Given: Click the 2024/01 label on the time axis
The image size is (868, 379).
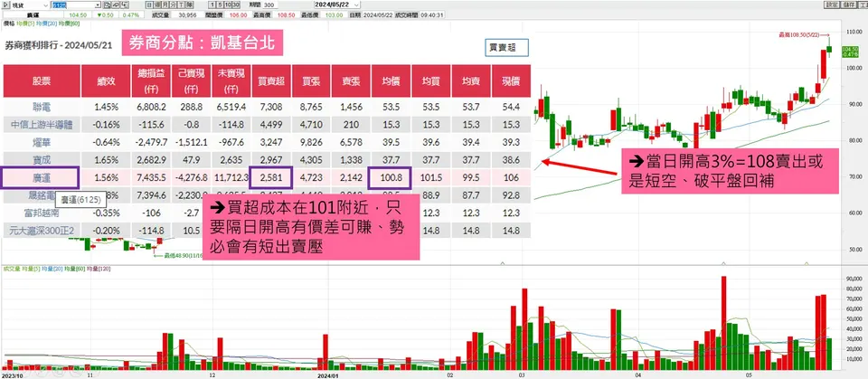Looking at the screenshot, I should click(x=326, y=374).
